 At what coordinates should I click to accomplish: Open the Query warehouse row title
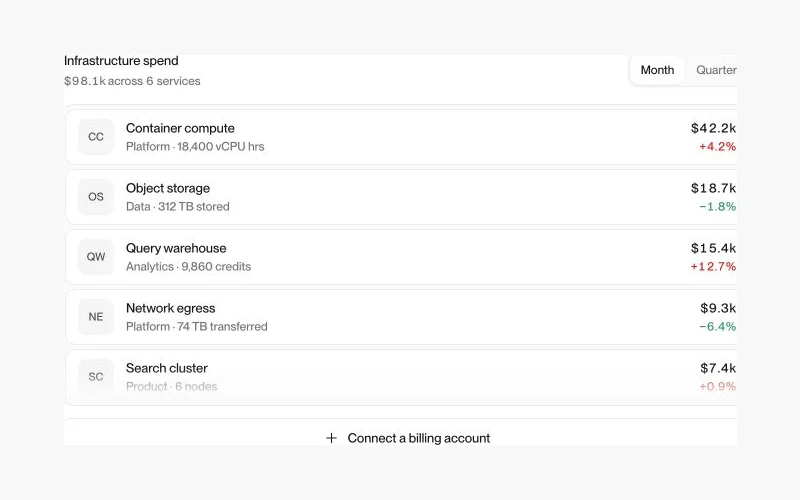tap(176, 248)
